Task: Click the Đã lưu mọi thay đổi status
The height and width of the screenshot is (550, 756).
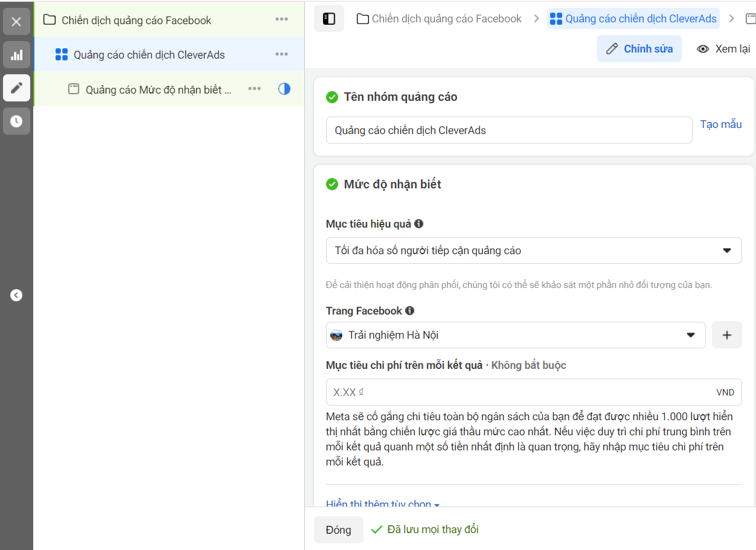Action: click(425, 529)
